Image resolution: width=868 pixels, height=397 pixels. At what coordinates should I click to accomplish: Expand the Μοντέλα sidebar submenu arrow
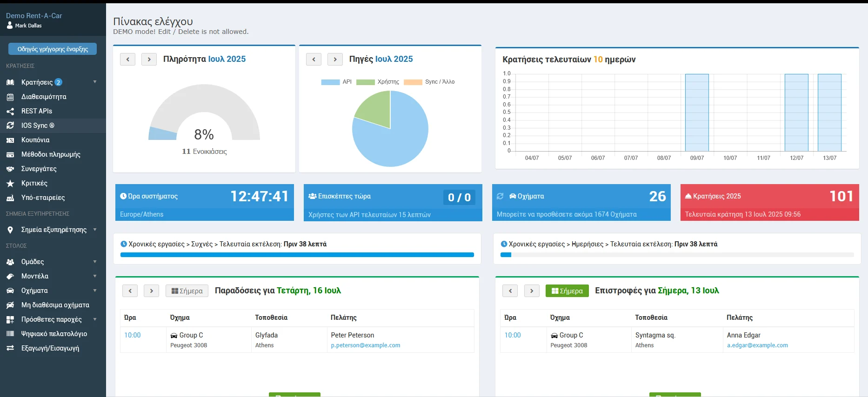pos(95,276)
